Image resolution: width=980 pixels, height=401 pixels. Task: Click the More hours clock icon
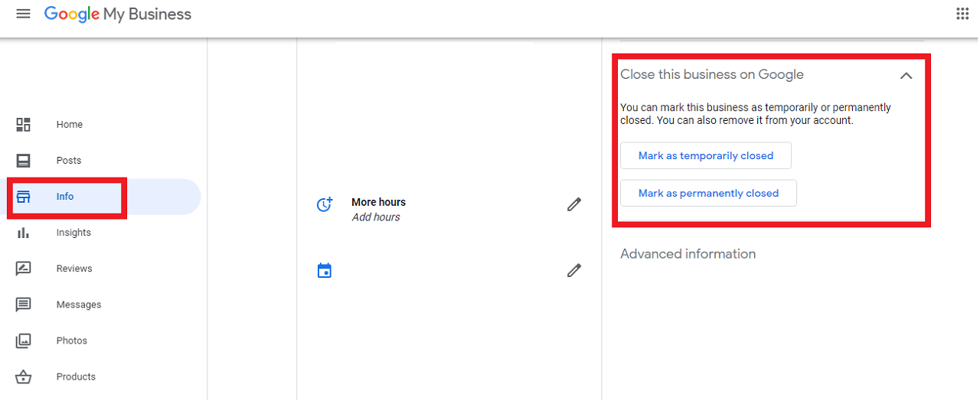[325, 204]
